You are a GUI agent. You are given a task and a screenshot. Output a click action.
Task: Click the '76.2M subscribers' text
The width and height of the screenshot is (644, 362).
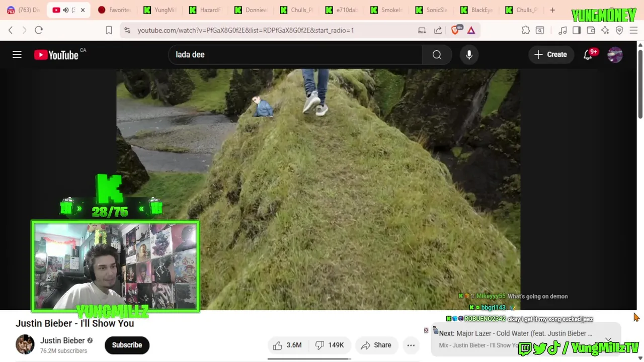(63, 351)
